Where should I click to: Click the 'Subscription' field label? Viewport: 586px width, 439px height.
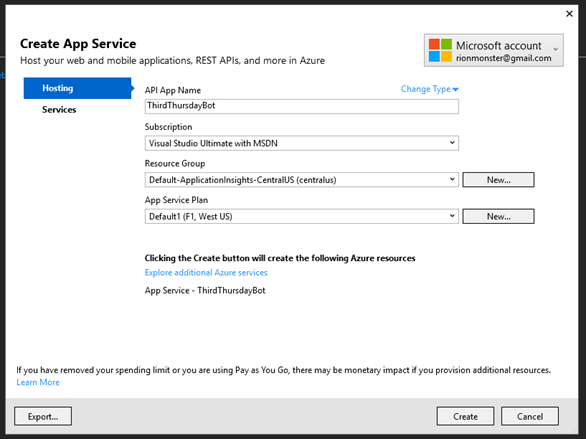pos(169,127)
